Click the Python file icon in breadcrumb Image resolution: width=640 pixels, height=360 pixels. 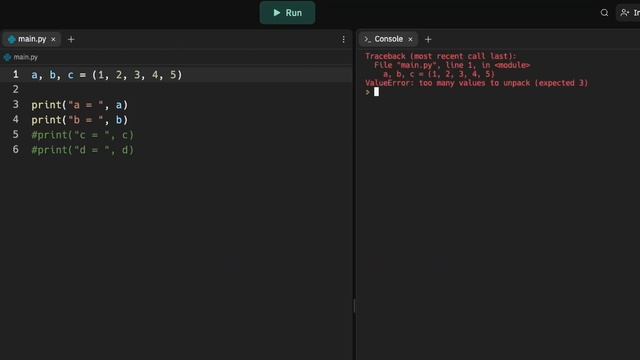pyautogui.click(x=7, y=57)
